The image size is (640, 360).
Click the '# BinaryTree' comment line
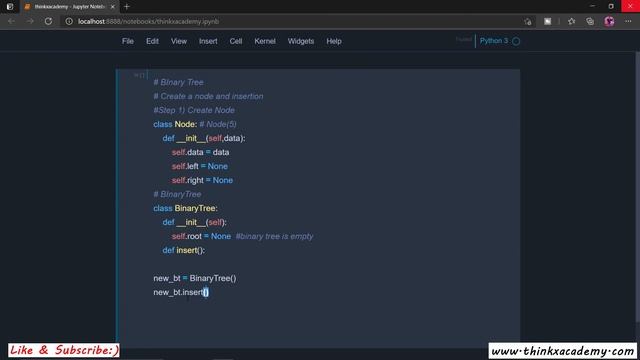177,194
